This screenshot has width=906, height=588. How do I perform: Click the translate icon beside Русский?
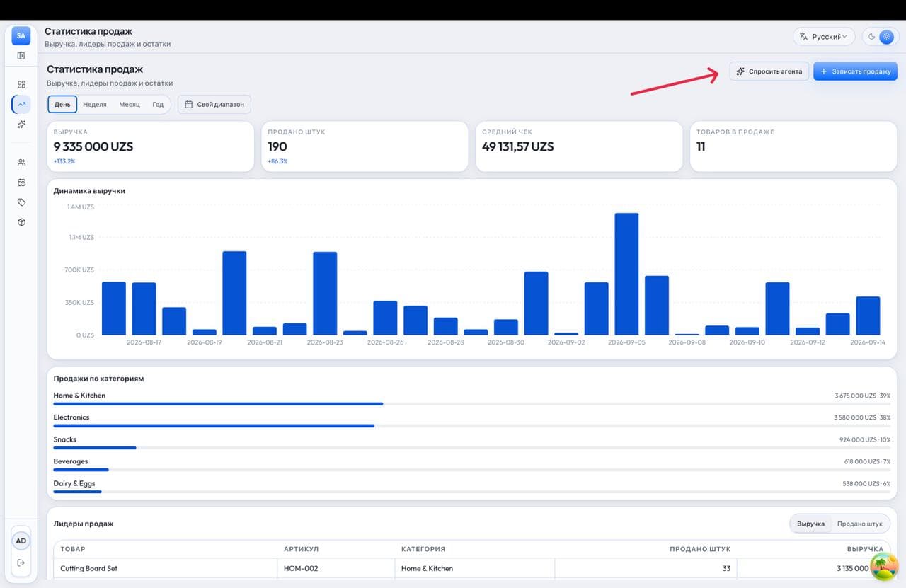tap(803, 37)
